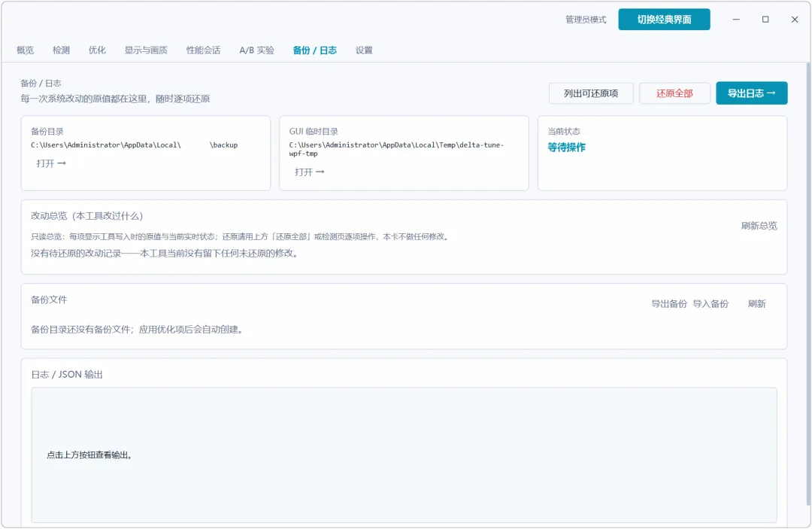Maximize the application window
This screenshot has width=812, height=529.
765,20
